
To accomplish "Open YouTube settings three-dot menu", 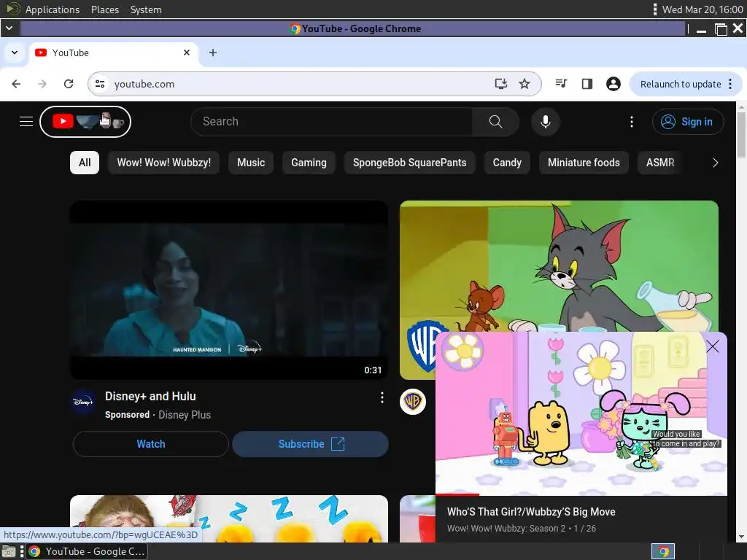I will (x=632, y=122).
